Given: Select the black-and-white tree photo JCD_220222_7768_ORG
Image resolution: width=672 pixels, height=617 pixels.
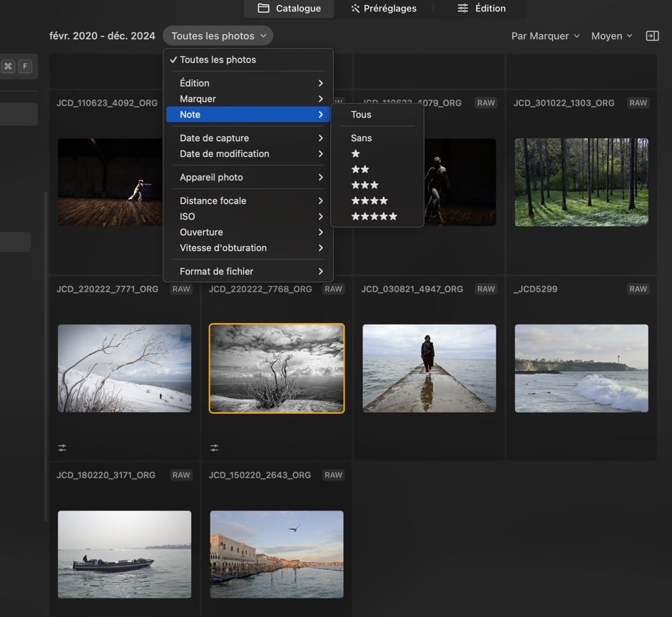Looking at the screenshot, I should pyautogui.click(x=276, y=368).
